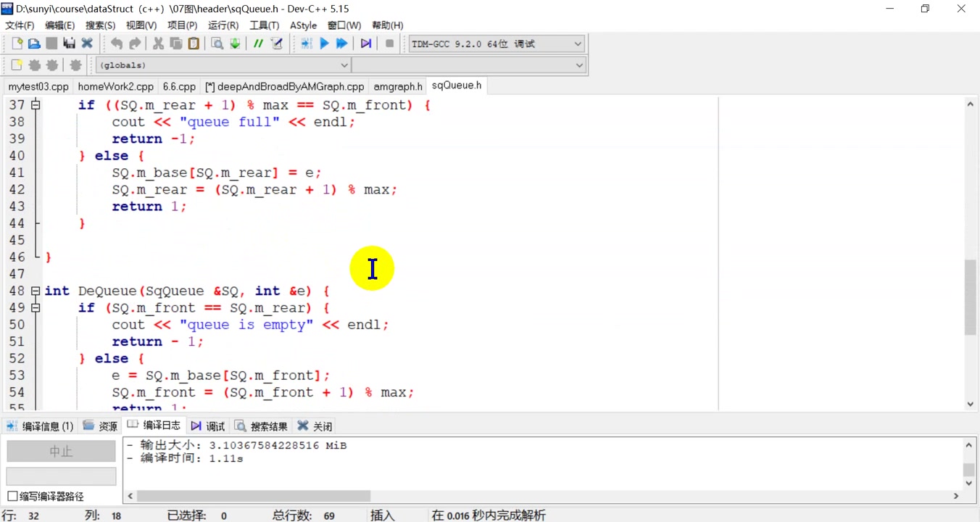Stop execution with square icon

(389, 43)
